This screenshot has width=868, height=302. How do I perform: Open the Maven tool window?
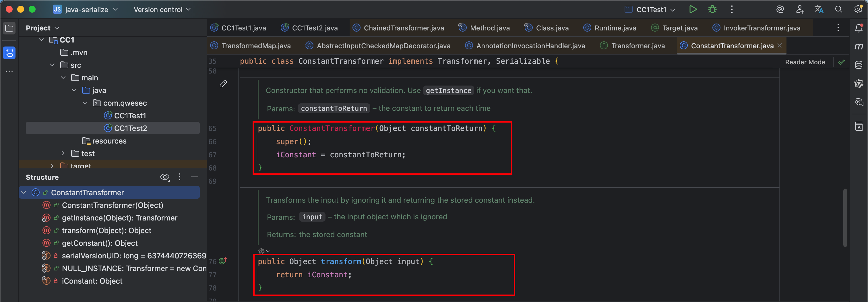click(x=859, y=46)
